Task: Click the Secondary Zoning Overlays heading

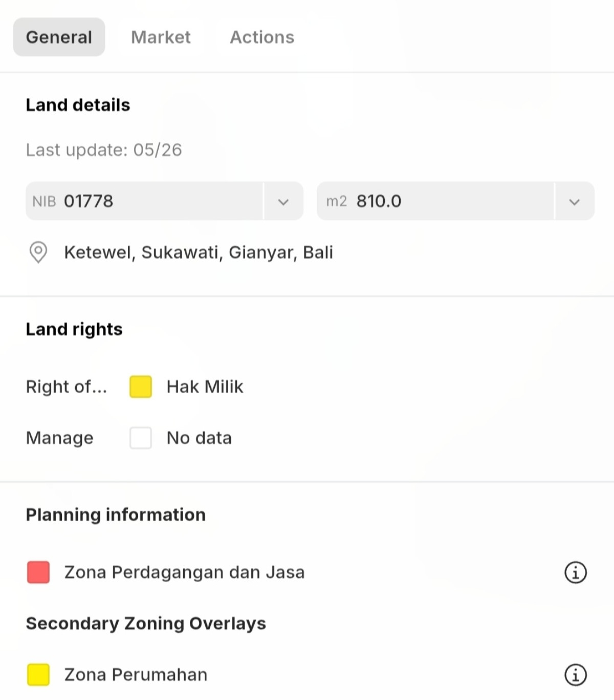Action: (146, 624)
